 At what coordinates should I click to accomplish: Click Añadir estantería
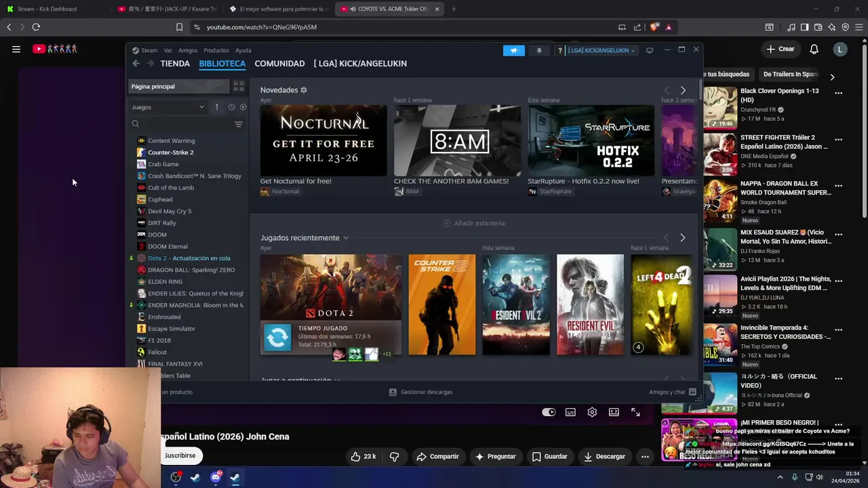474,223
